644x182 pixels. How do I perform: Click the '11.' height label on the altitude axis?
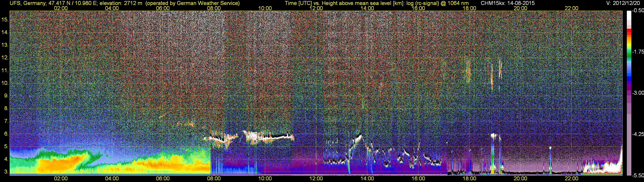(5, 71)
